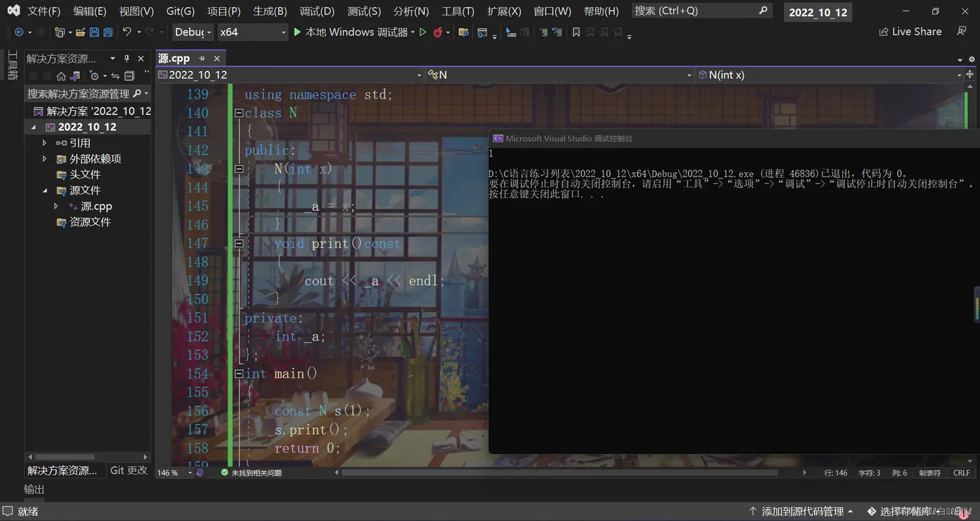
Task: Collapse all icon in Solution Explorer toolbar
Action: [129, 76]
